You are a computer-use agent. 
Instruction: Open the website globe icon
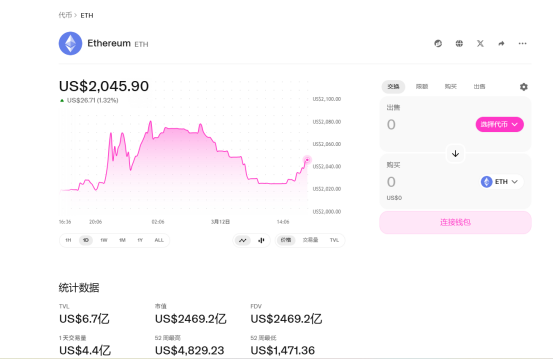click(459, 43)
